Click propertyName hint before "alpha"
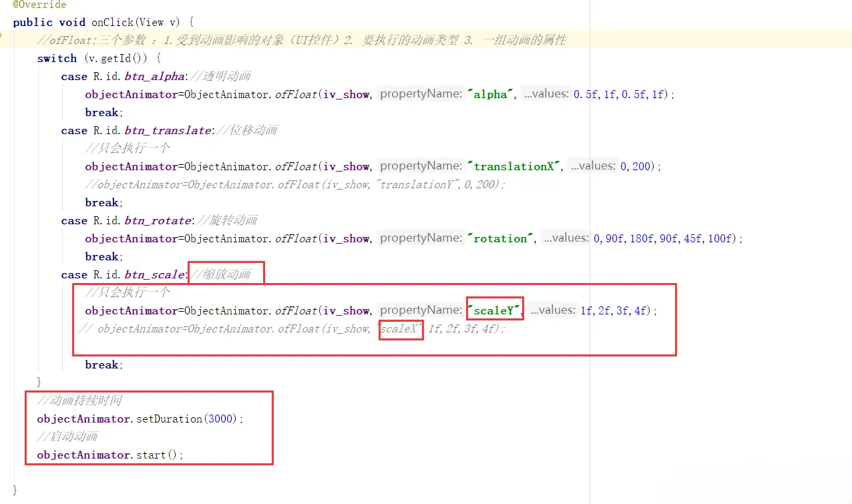 coord(421,94)
